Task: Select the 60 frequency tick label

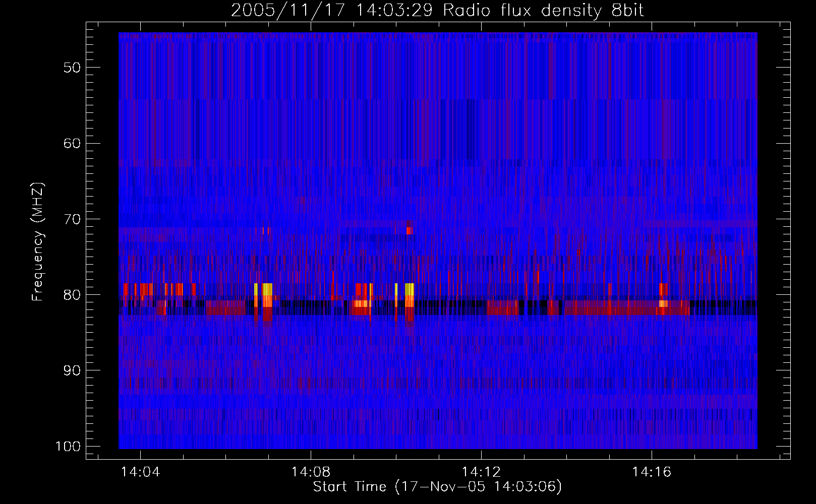Action: point(72,143)
